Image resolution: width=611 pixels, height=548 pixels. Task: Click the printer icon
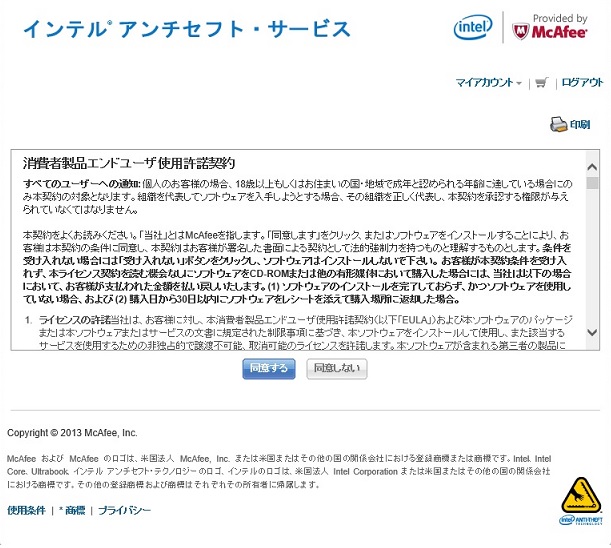pos(558,124)
